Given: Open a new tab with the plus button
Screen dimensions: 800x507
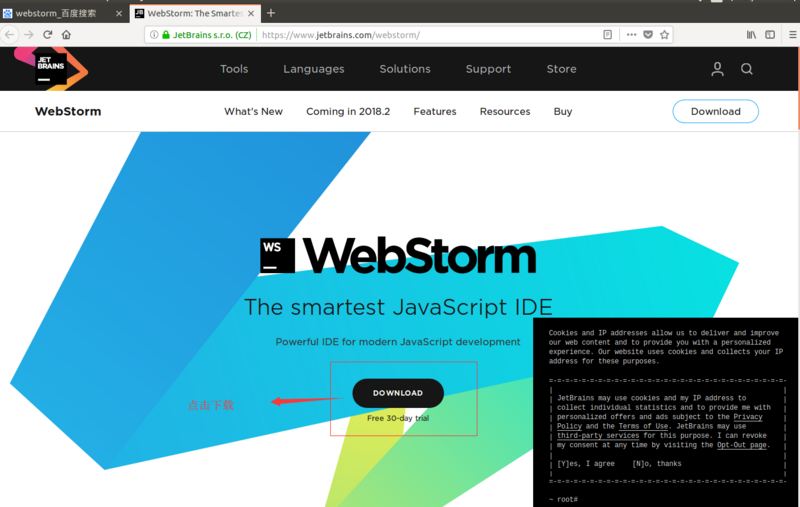Looking at the screenshot, I should click(x=271, y=13).
